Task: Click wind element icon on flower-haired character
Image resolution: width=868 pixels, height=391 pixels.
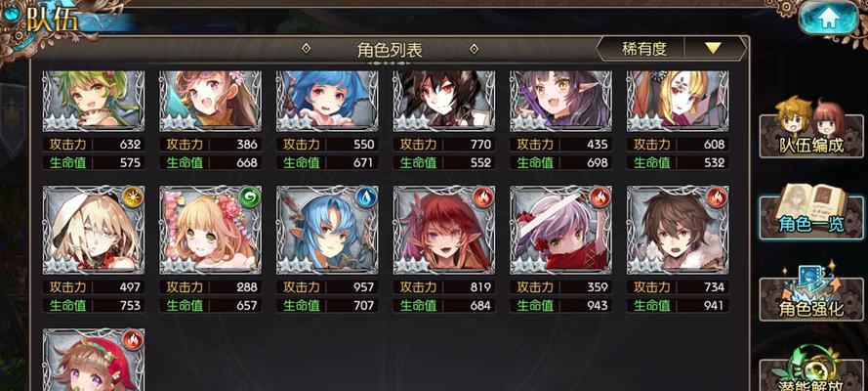Action: coord(250,197)
